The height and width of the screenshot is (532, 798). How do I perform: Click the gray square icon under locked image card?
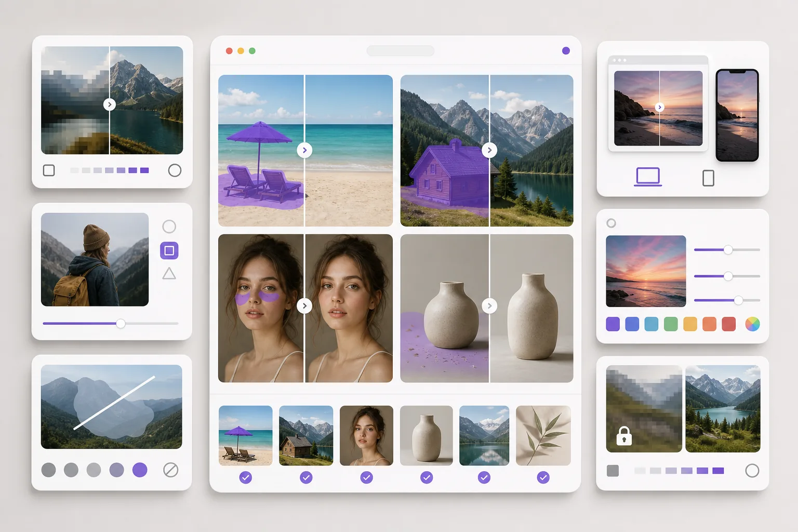pos(613,471)
